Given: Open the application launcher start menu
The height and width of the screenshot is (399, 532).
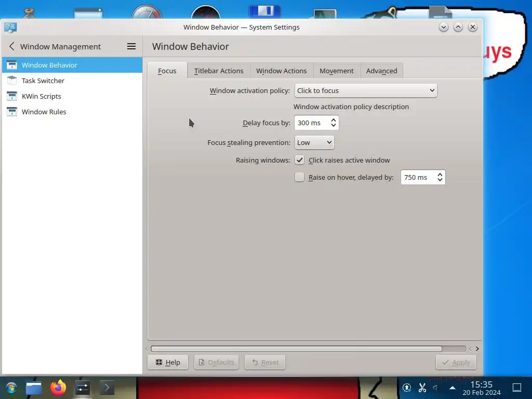Looking at the screenshot, I should click(x=11, y=388).
